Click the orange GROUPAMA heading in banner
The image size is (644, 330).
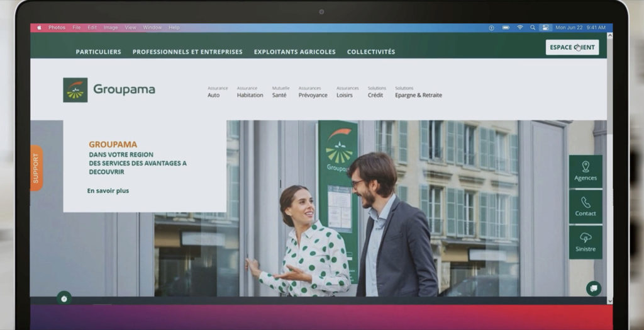point(113,144)
